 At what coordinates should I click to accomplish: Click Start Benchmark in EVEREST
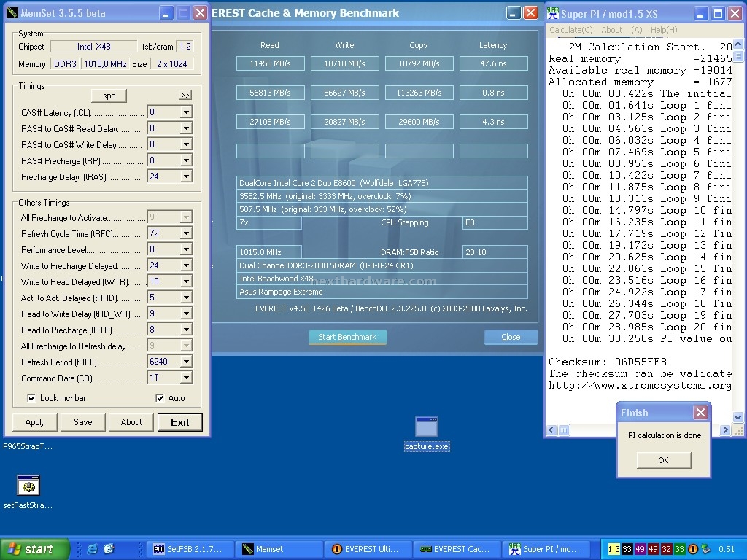(347, 337)
